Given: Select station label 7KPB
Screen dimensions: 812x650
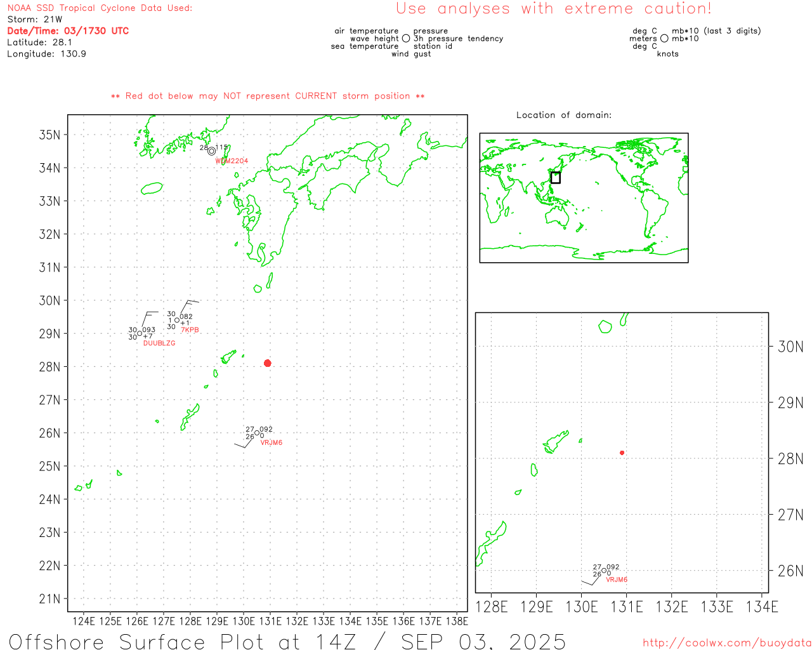Looking at the screenshot, I should coord(190,330).
